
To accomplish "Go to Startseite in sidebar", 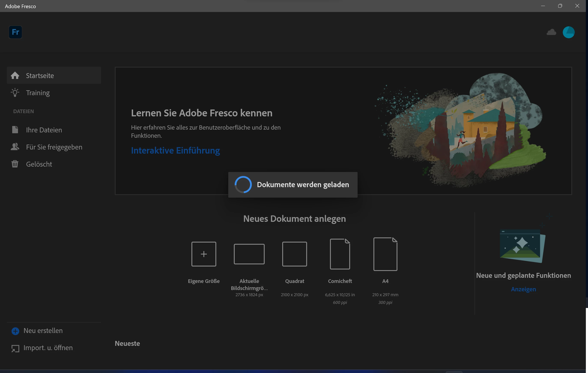I will [40, 76].
